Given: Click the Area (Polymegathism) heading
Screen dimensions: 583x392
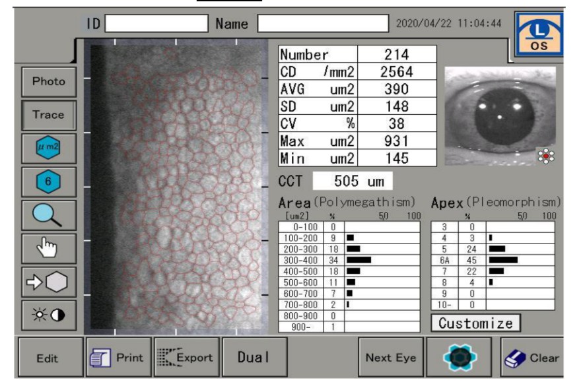Looking at the screenshot, I should click(x=347, y=203).
